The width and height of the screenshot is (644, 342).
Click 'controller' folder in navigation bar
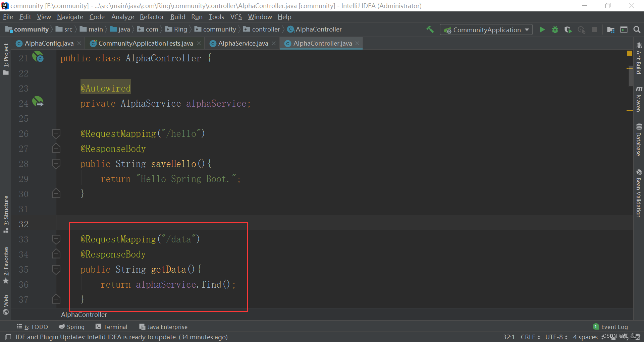[x=262, y=30]
